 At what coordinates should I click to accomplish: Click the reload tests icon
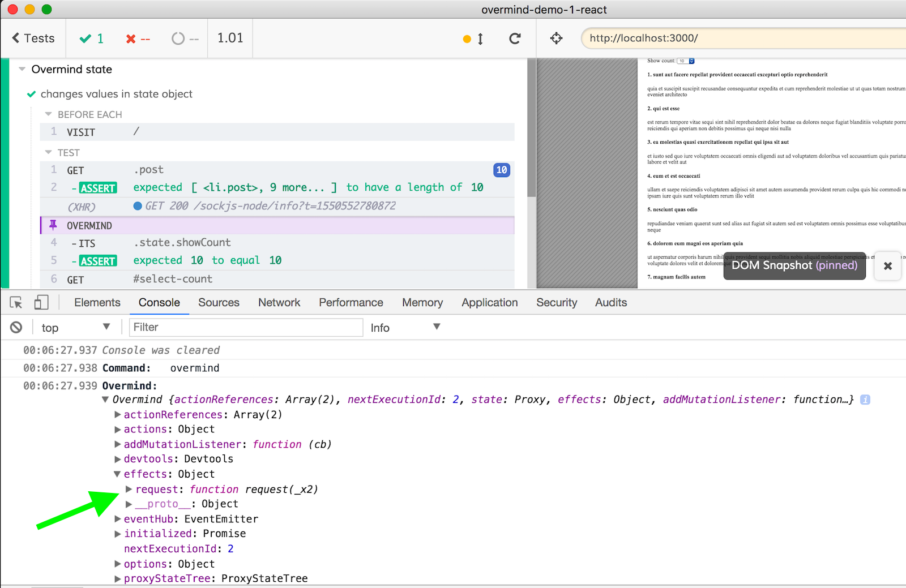tap(514, 38)
